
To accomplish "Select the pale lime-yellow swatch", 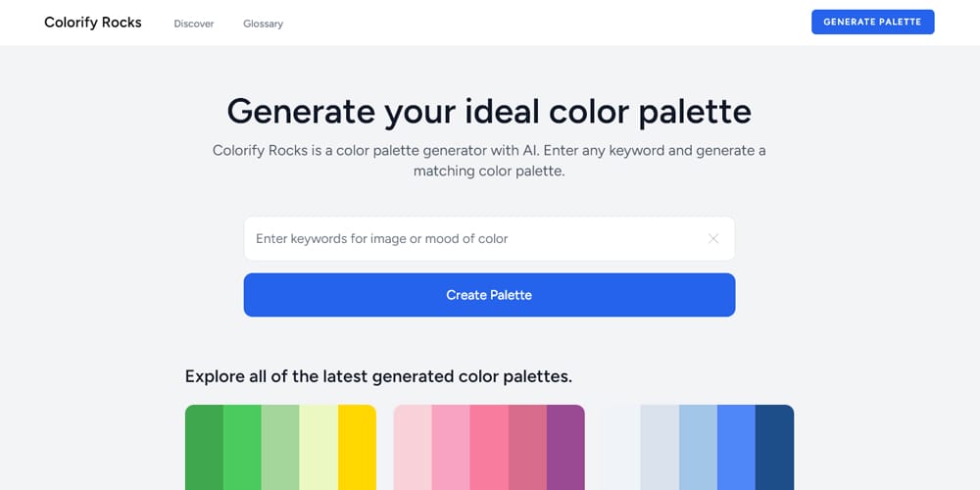I will [x=318, y=448].
